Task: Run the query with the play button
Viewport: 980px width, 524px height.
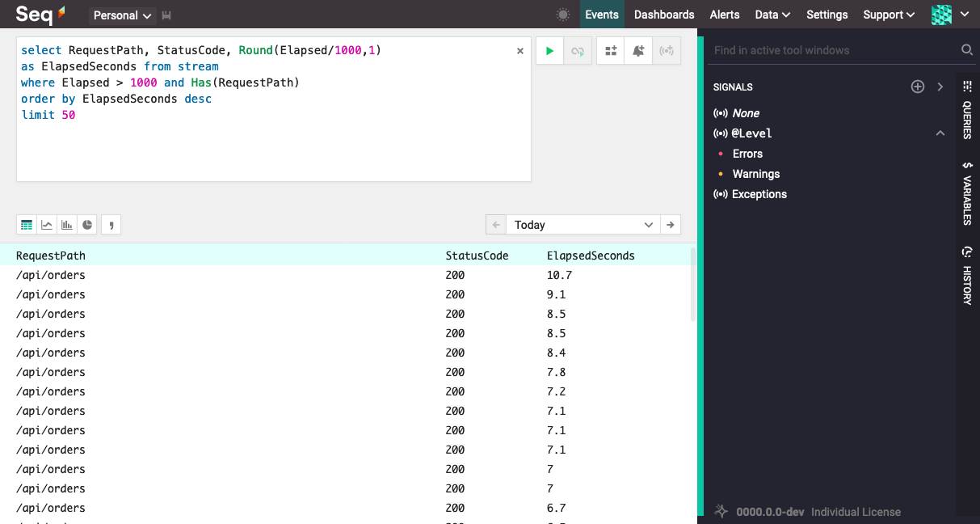Action: click(549, 51)
